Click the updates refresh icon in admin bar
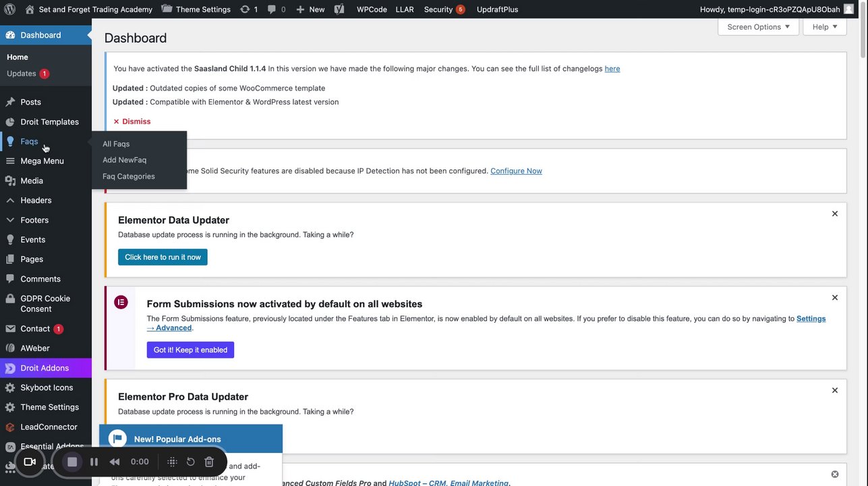868x486 pixels. pyautogui.click(x=245, y=9)
